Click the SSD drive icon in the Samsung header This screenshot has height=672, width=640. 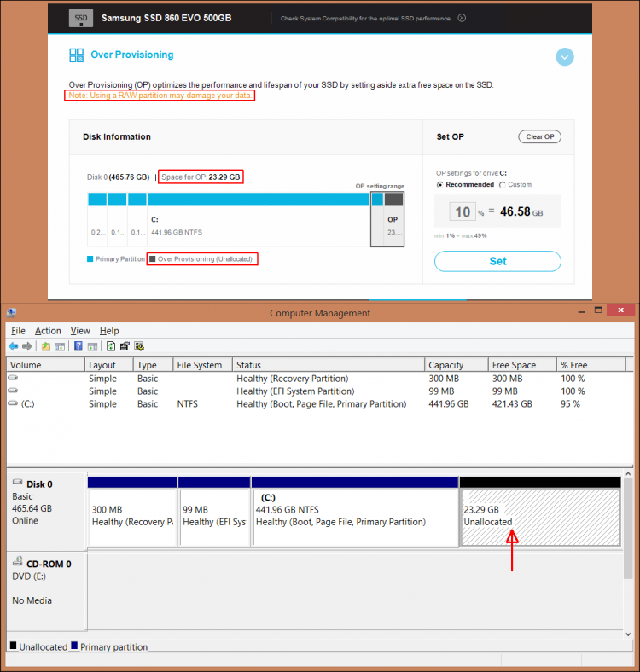[81, 18]
